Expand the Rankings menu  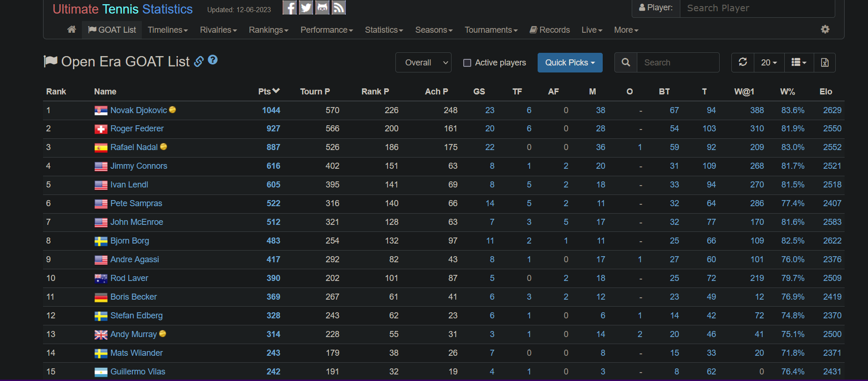269,30
